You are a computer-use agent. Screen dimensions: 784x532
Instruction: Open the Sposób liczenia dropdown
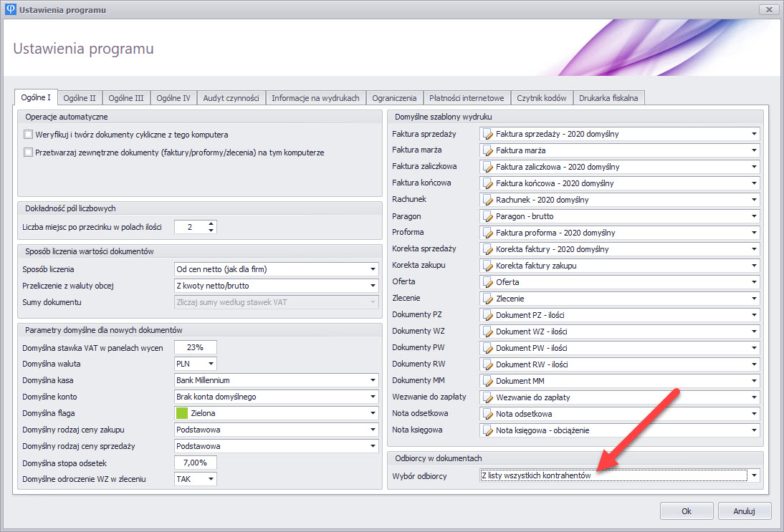point(373,269)
